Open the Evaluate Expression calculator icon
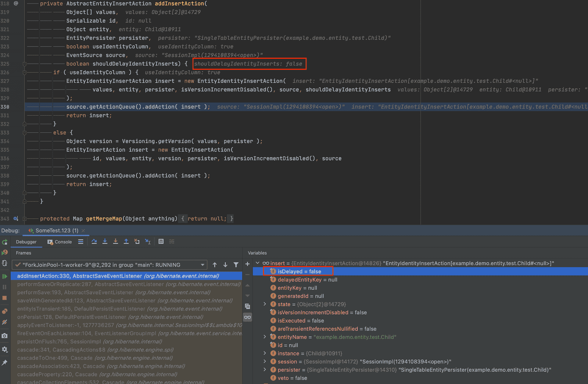This screenshot has width=588, height=384. pyautogui.click(x=161, y=241)
